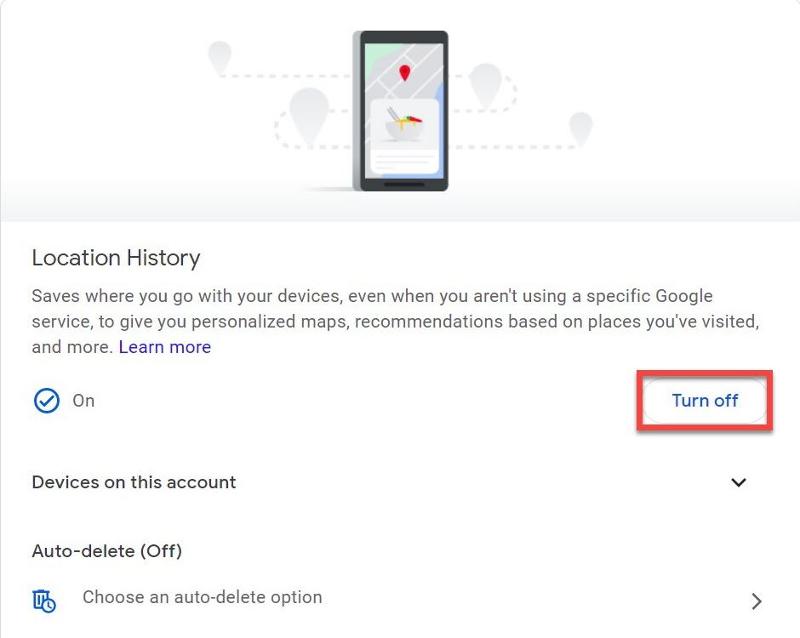
Task: Expand Devices on this account chevron
Action: [x=738, y=482]
